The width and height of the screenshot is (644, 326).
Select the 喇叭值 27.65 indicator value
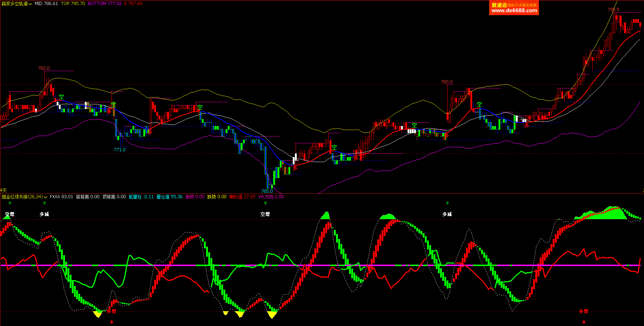(x=242, y=197)
